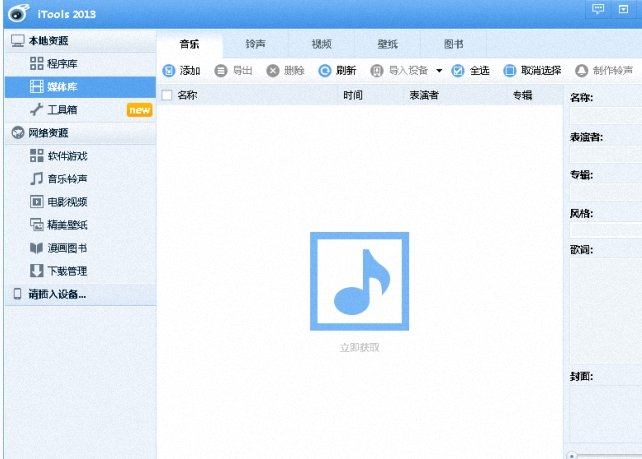This screenshot has width=642, height=459.
Task: Switch to the 壁纸 tab
Action: [387, 44]
